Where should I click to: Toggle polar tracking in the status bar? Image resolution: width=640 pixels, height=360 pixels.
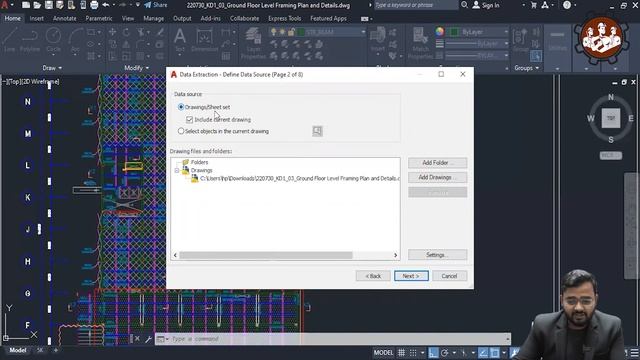pos(444,353)
